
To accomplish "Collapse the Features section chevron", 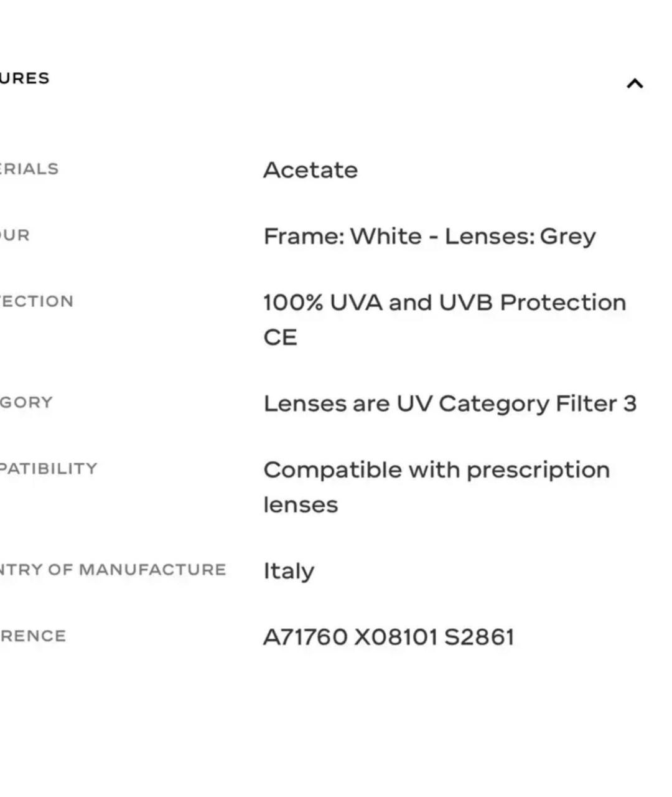I will pyautogui.click(x=635, y=83).
